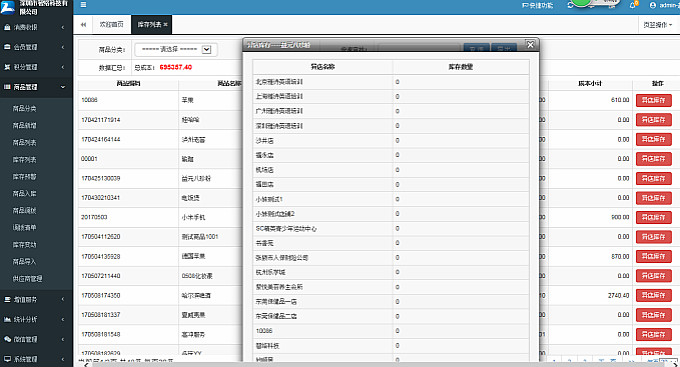Click the 积分管理 cart icon
Viewport: 680px width, 367px height.
[x=7, y=67]
